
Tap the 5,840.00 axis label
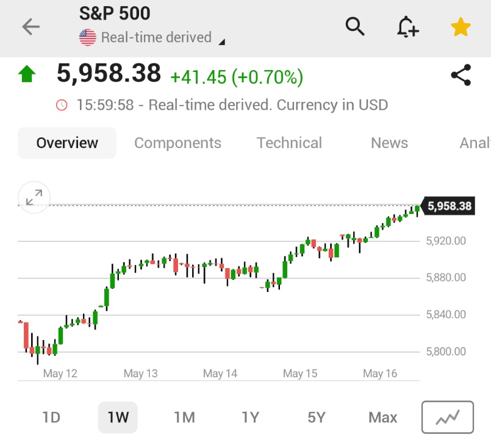point(446,315)
